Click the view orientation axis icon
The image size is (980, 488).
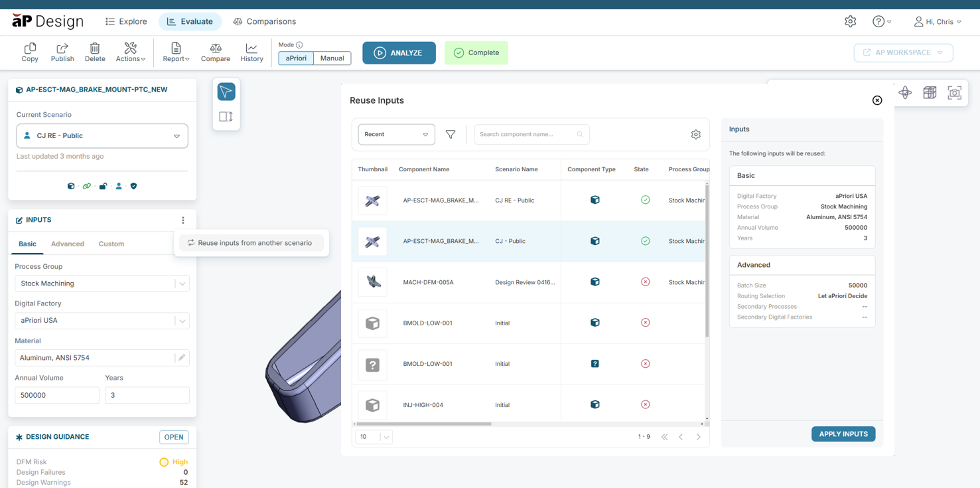point(905,93)
